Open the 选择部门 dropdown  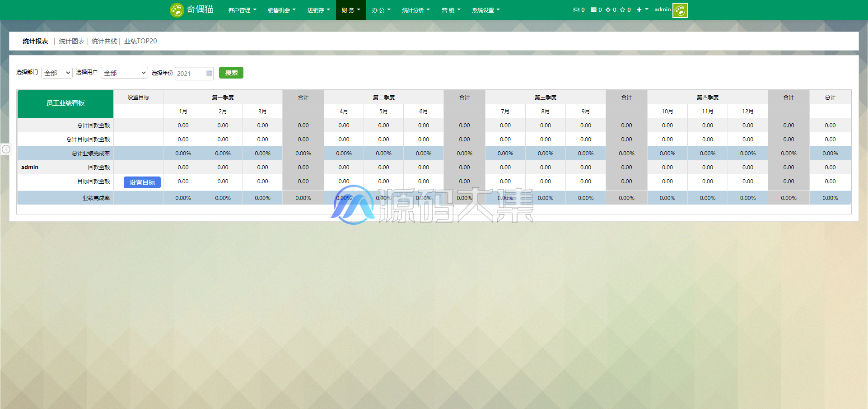(57, 73)
